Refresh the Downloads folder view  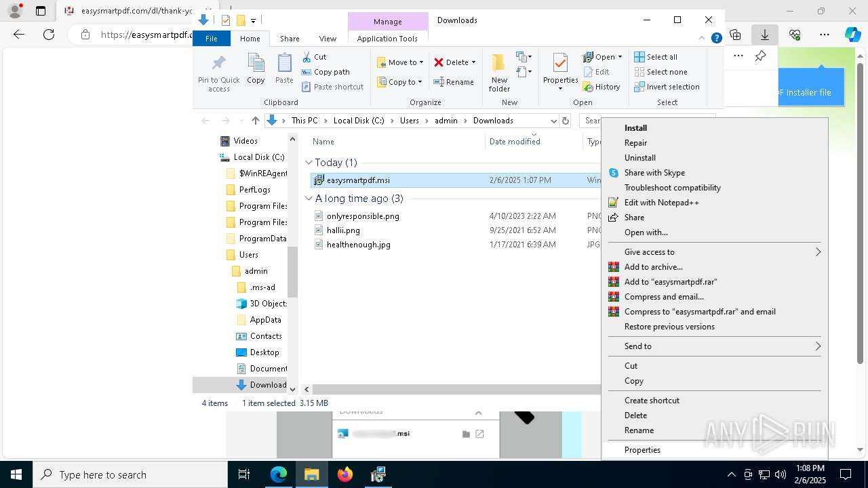pyautogui.click(x=566, y=121)
